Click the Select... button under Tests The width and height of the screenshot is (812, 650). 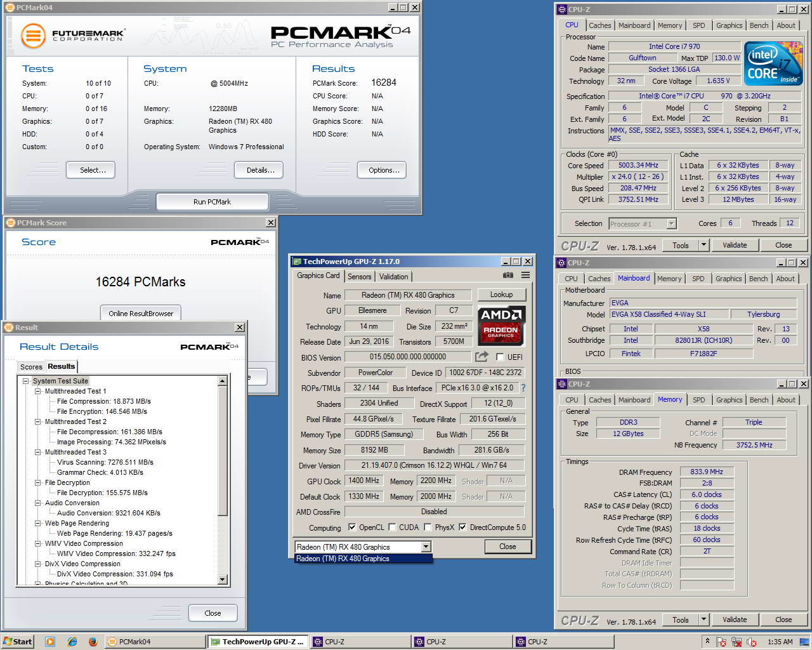(90, 170)
